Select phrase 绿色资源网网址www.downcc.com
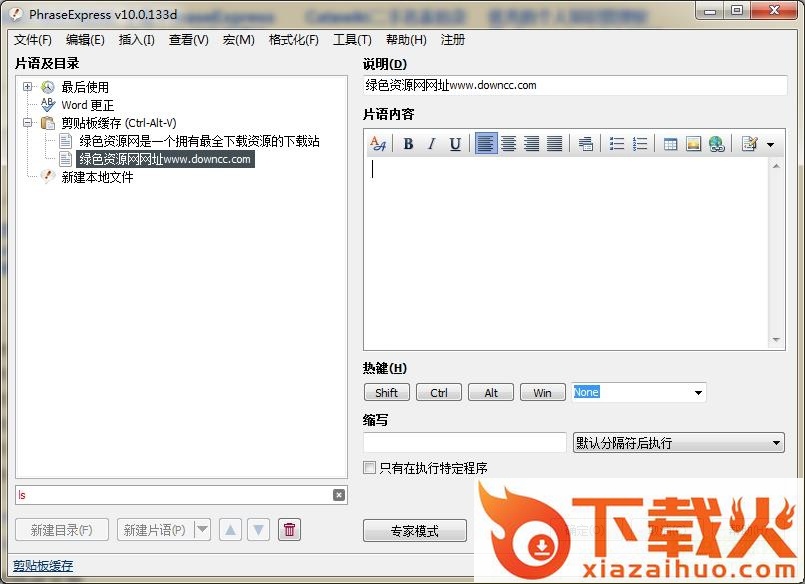Viewport: 805px width, 584px height. (x=165, y=159)
